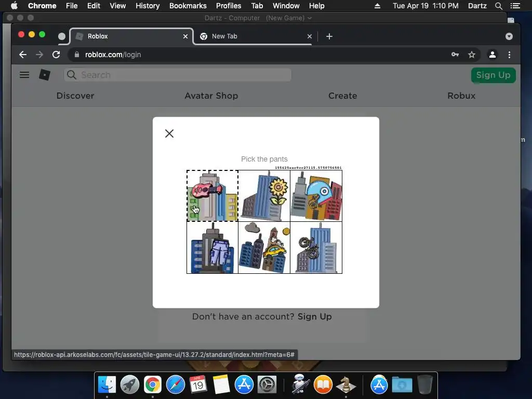Open Books from the Dock
This screenshot has height=399, width=532.
pyautogui.click(x=323, y=385)
